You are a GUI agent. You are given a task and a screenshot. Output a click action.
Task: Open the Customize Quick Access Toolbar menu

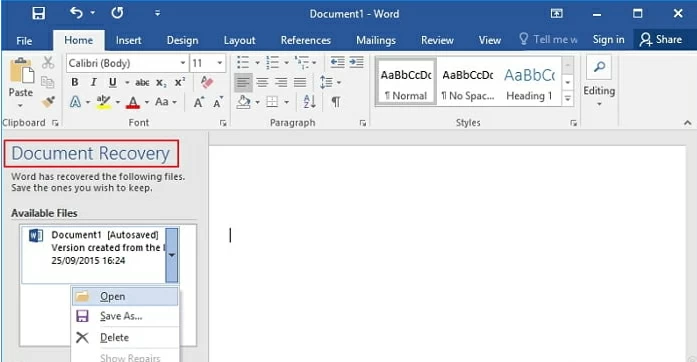click(157, 13)
